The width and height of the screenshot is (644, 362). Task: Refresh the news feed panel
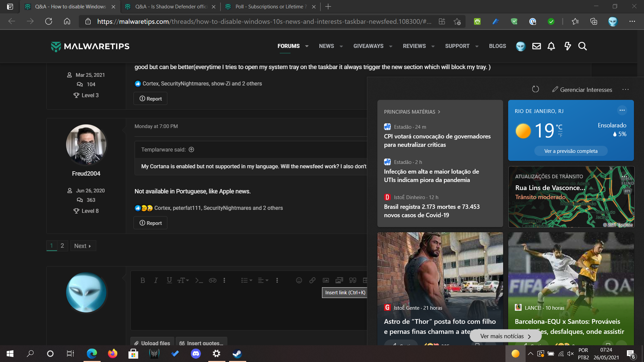pyautogui.click(x=535, y=89)
